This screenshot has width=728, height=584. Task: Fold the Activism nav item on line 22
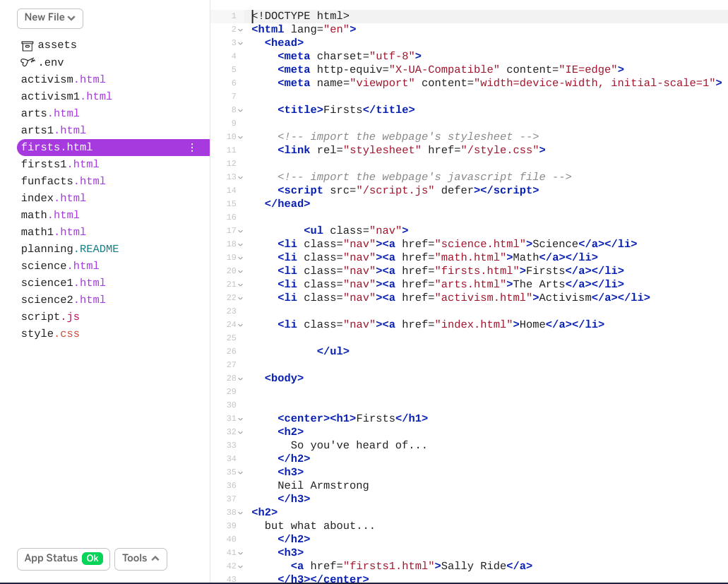pos(241,298)
